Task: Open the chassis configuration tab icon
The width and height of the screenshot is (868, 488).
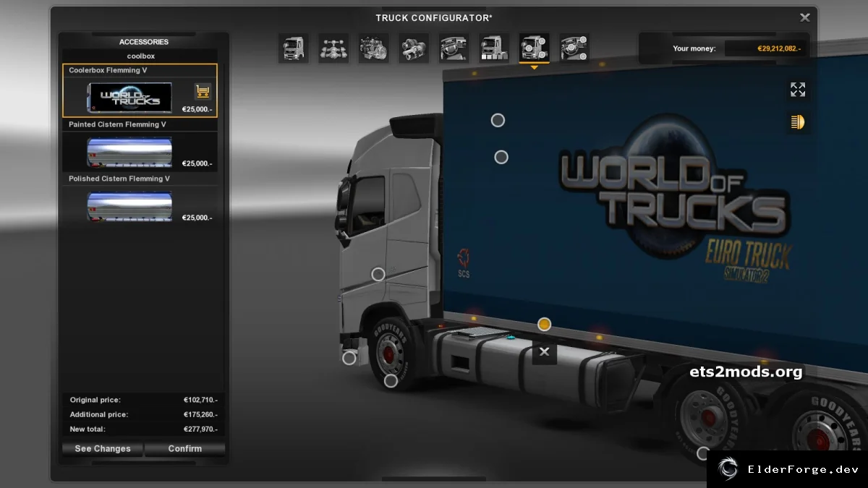Action: (x=333, y=48)
